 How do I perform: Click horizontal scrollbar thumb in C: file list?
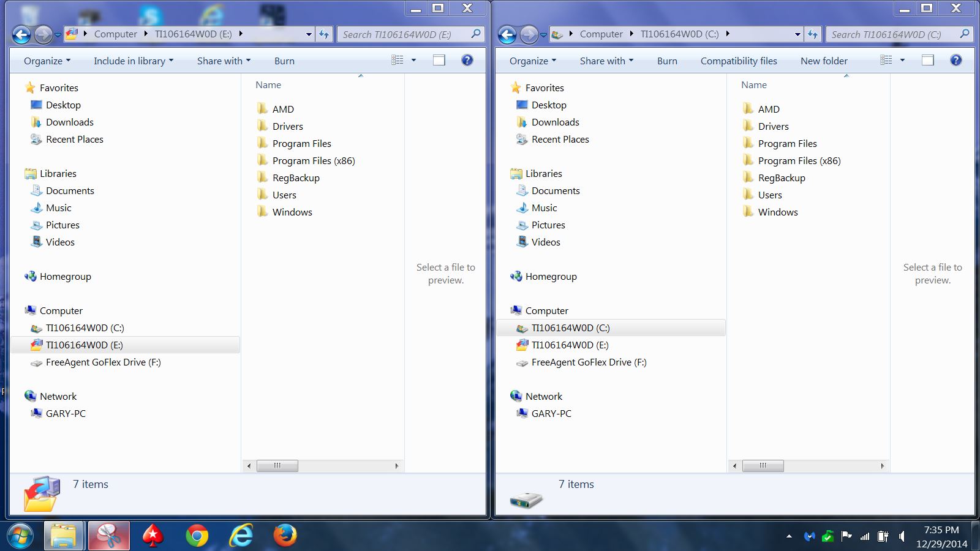(x=763, y=466)
